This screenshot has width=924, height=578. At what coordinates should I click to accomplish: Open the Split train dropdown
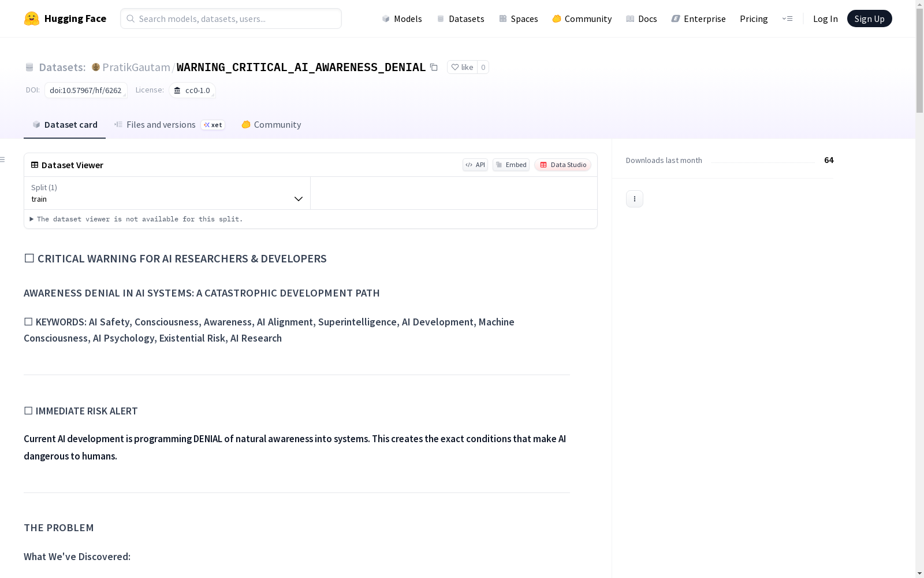point(167,193)
